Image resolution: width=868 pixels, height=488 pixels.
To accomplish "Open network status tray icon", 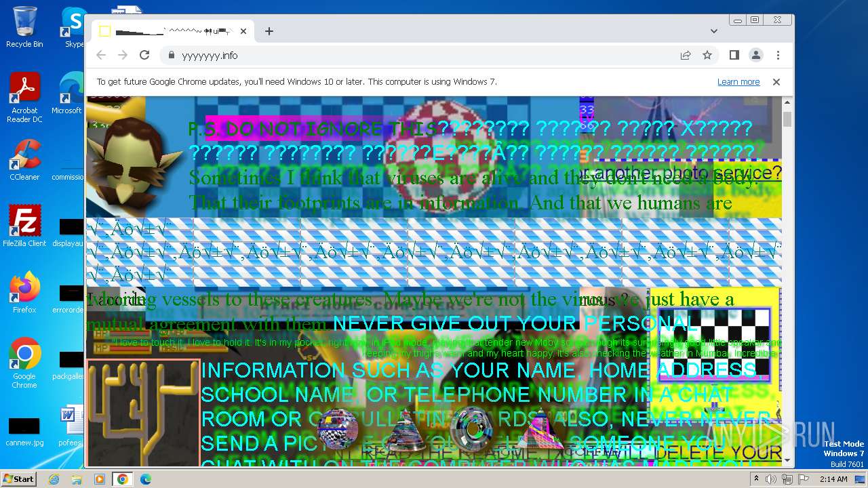I will pos(787,479).
